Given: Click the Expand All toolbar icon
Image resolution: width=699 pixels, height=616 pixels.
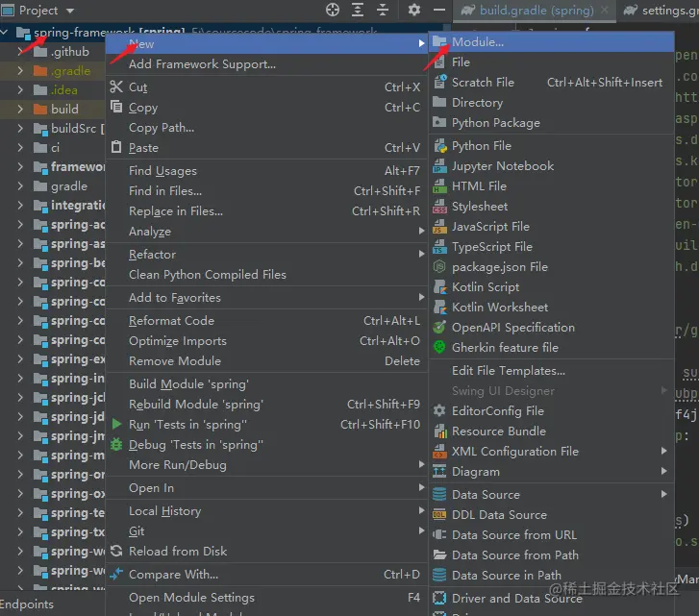Looking at the screenshot, I should click(358, 10).
